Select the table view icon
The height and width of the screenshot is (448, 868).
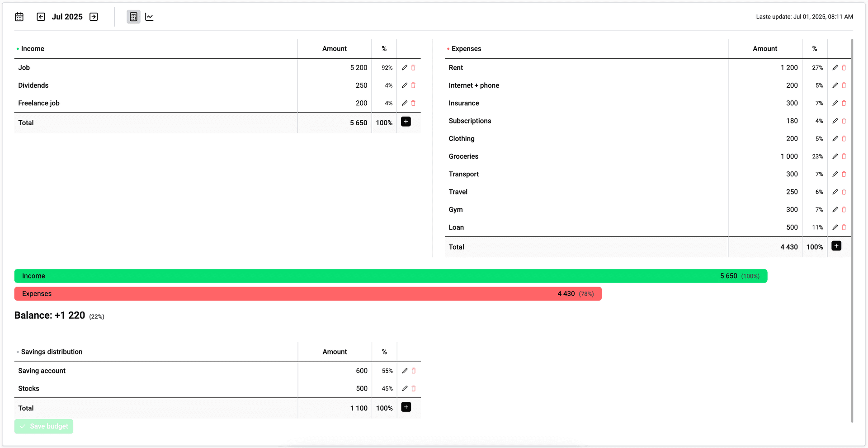(133, 17)
